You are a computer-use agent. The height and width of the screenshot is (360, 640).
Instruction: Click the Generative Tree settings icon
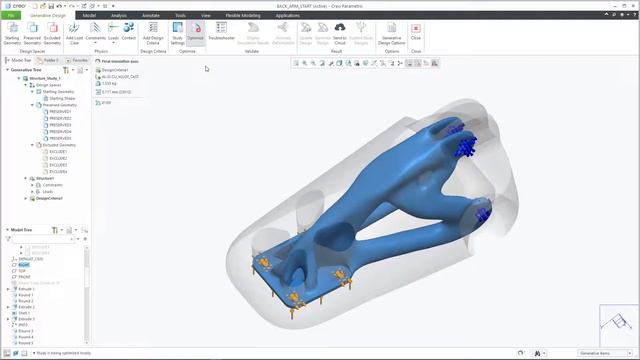66,70
